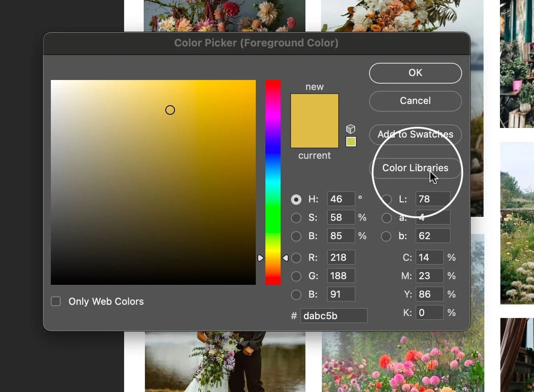Click the brightness field showing 85
Viewport: 534px width, 392px height.
(341, 236)
